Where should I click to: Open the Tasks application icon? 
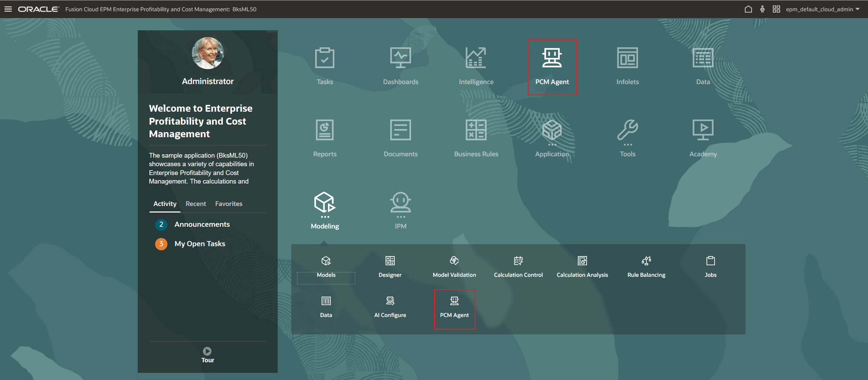click(325, 65)
